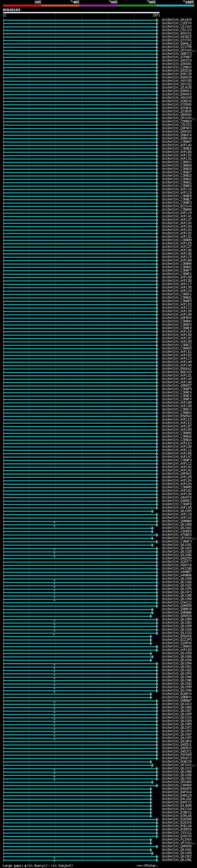Select label UniRef100_B5U6T2
Screen dimensions: 197x868
point(177,758)
